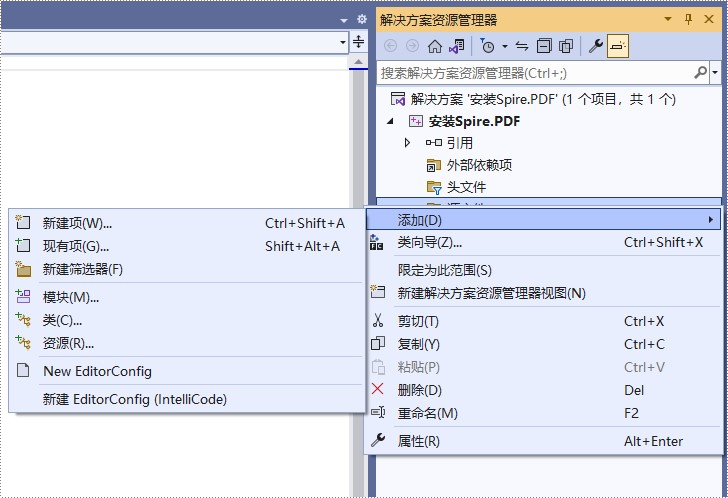The image size is (728, 498).
Task: Choose 重命名(M) from the context menu
Action: pyautogui.click(x=543, y=413)
